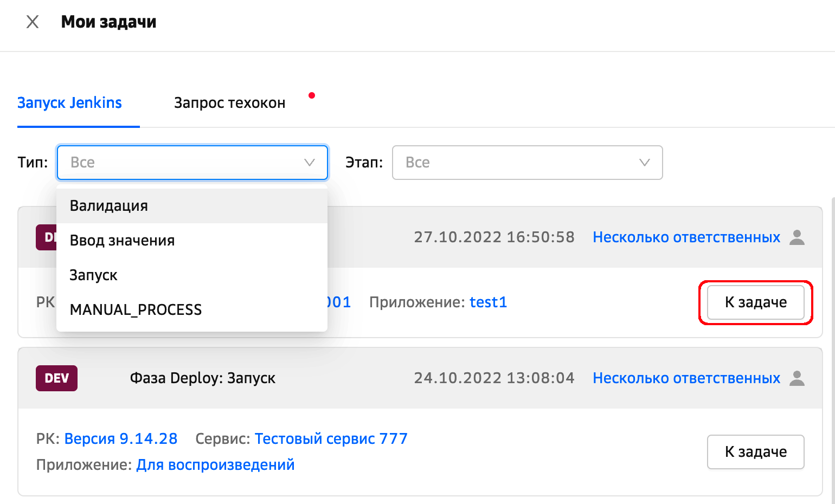This screenshot has width=835, height=504.
Task: Open Для воспроизведений application link
Action: tap(215, 465)
